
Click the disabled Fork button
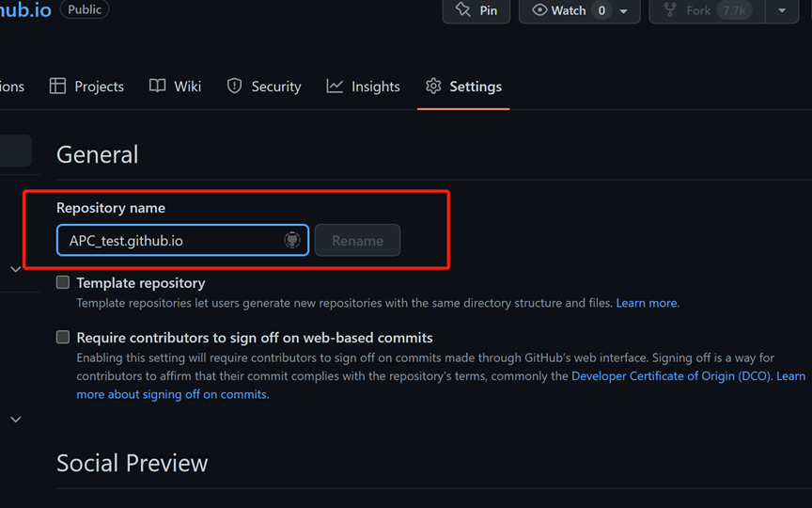708,10
